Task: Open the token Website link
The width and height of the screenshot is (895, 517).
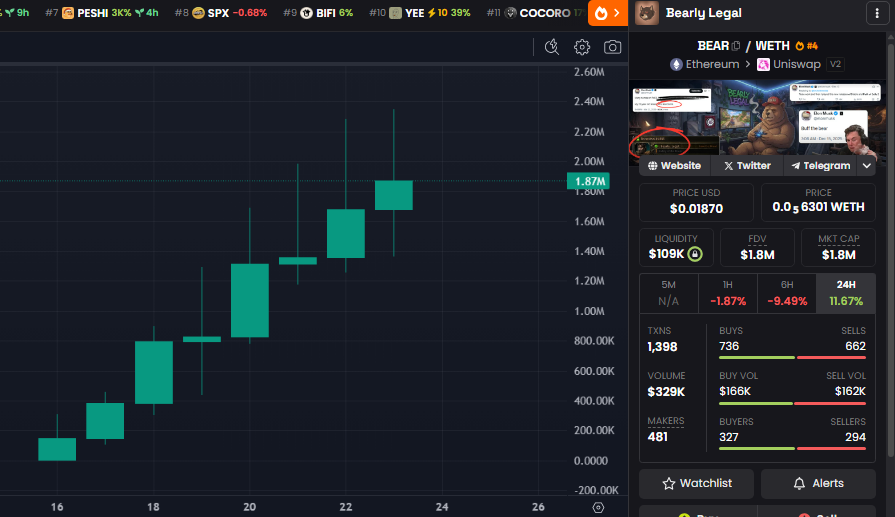Action: pos(675,165)
